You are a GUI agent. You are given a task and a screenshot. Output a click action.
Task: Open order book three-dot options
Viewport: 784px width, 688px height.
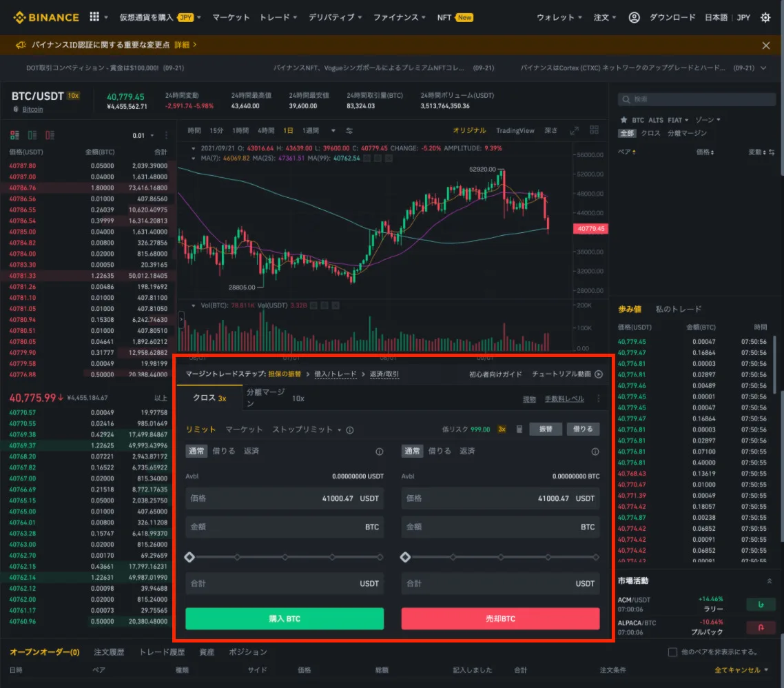click(166, 136)
